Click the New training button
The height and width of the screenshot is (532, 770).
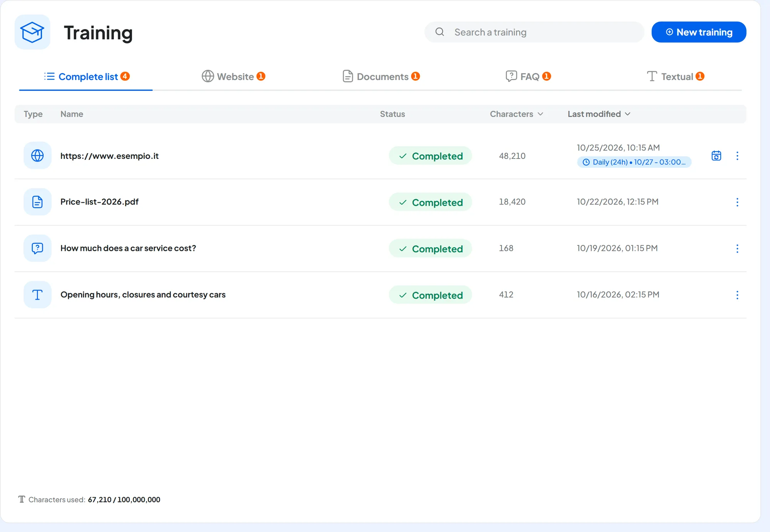click(699, 32)
